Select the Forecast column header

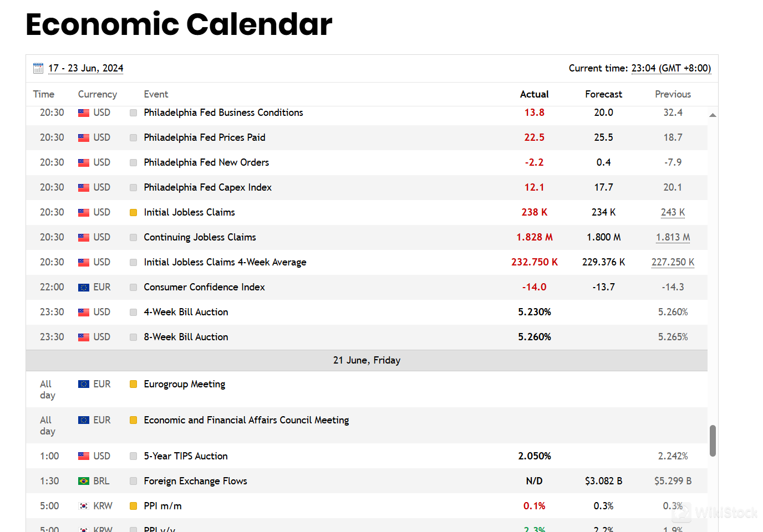pos(603,94)
